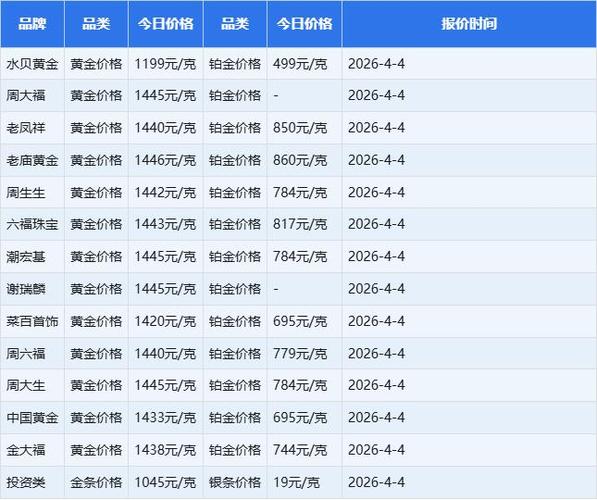Click 周六福's 1440元/克 gold price

click(x=165, y=353)
